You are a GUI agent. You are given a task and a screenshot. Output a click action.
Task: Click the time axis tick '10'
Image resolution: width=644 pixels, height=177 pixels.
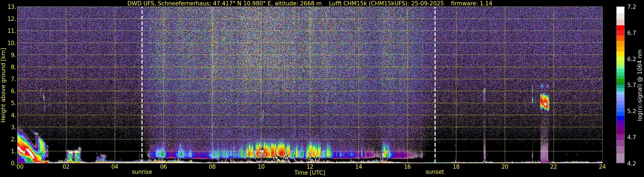point(261,167)
